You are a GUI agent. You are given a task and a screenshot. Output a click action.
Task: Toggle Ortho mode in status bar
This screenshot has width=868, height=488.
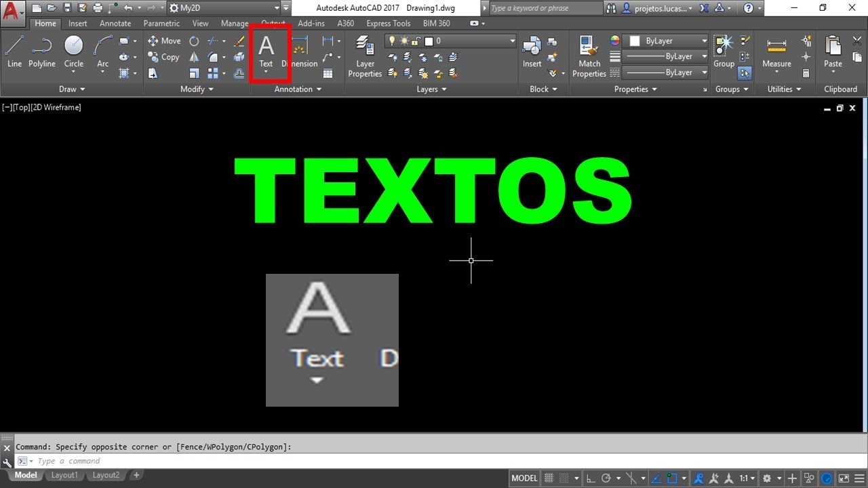(x=591, y=478)
